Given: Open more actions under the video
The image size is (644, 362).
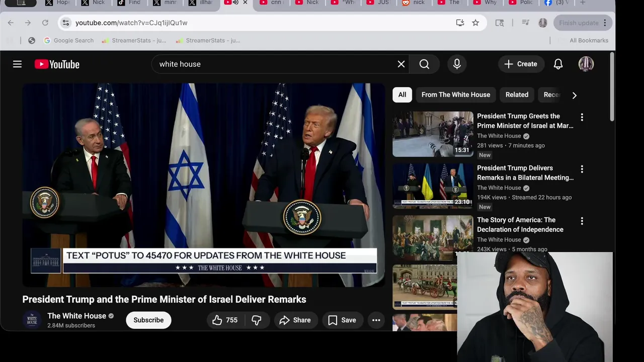Looking at the screenshot, I should point(376,320).
